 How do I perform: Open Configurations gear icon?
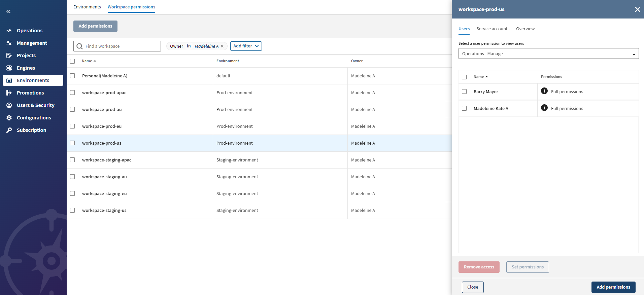(x=9, y=118)
